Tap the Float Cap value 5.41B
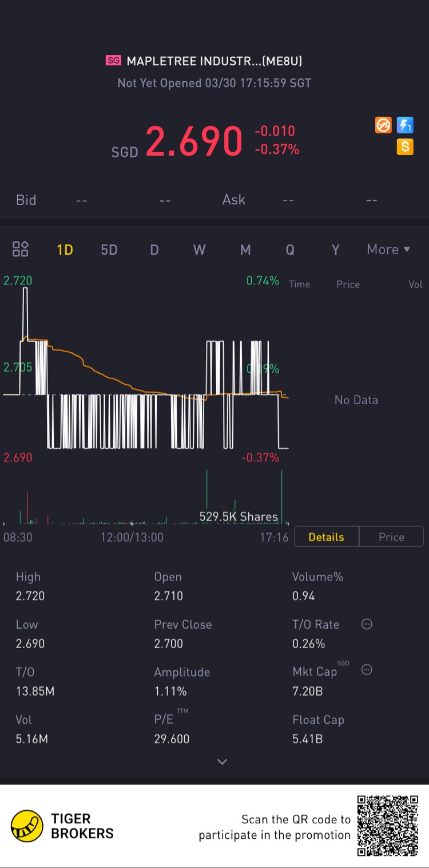 click(308, 739)
